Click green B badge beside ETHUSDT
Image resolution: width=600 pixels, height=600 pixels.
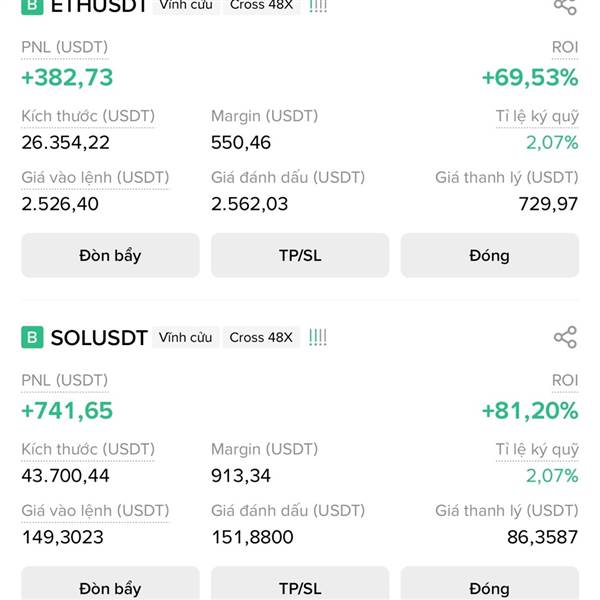[32, 7]
